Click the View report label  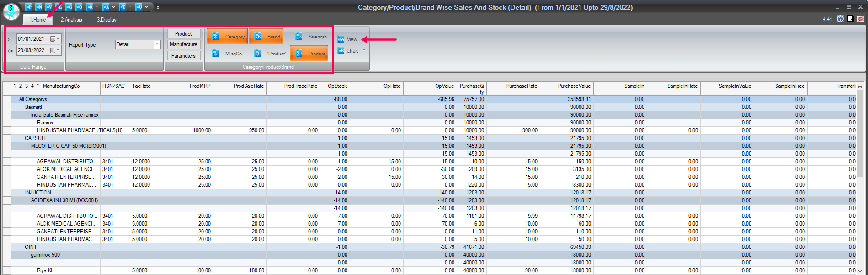point(352,39)
